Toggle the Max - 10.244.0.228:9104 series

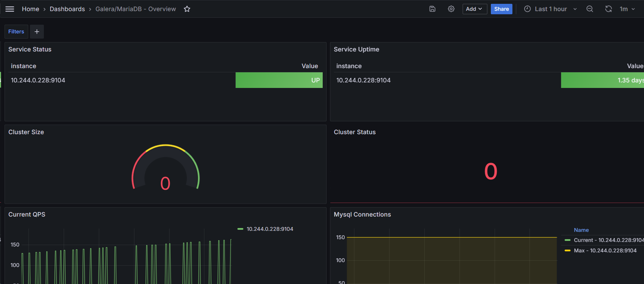pos(605,251)
